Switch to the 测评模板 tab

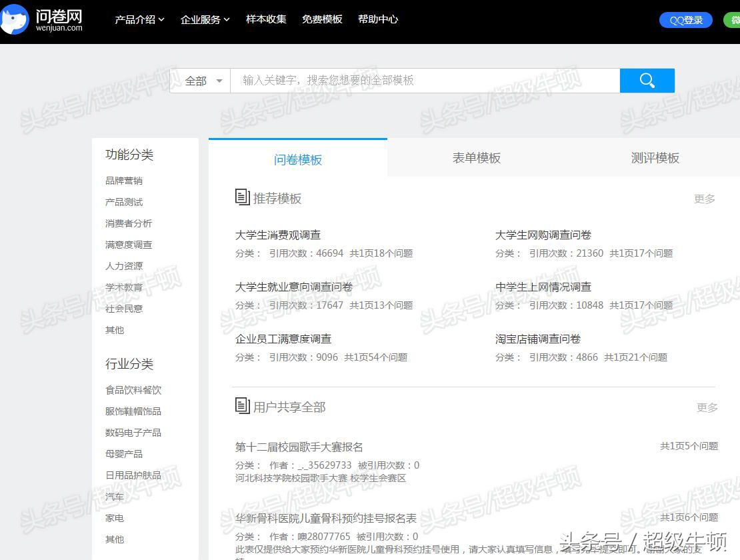point(655,158)
